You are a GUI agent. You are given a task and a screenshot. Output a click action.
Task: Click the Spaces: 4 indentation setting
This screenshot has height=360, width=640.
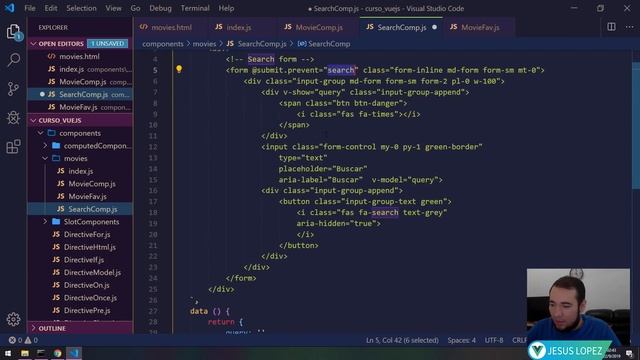point(461,340)
